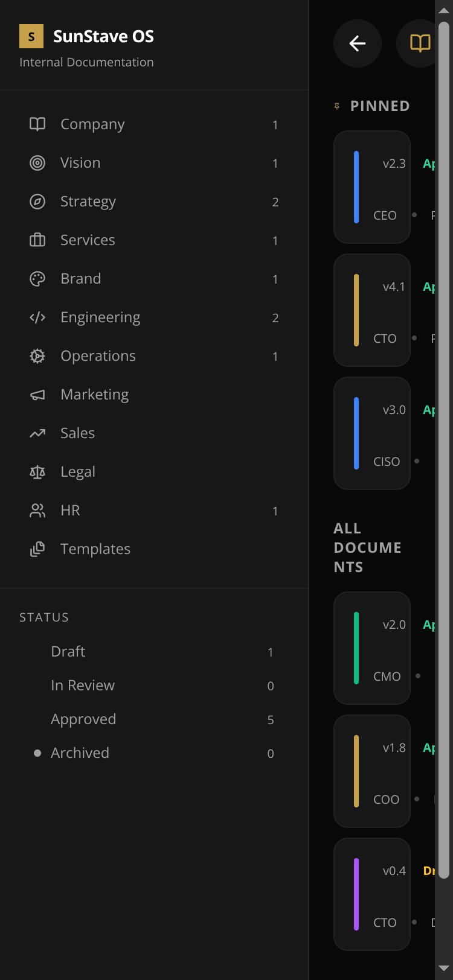Open the v2.0 CMO document card
453x980 pixels.
[x=372, y=648]
